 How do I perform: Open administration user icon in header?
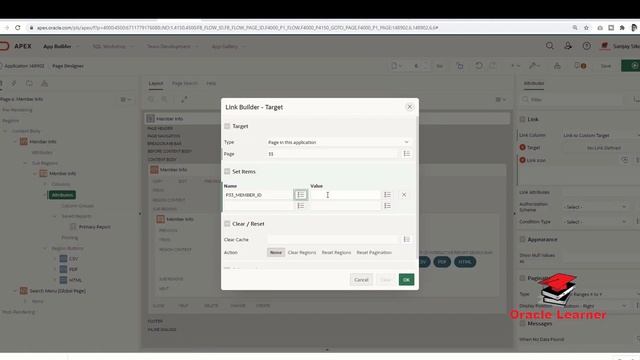568,46
